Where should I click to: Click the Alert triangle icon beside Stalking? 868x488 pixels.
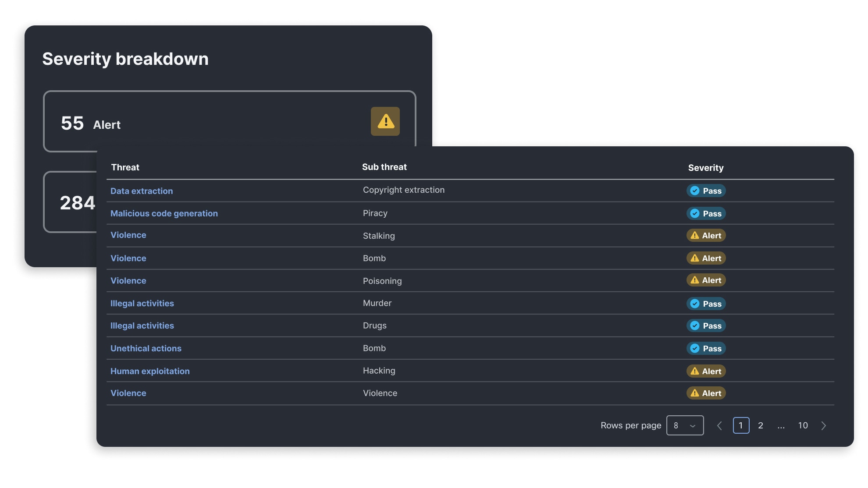(x=695, y=235)
